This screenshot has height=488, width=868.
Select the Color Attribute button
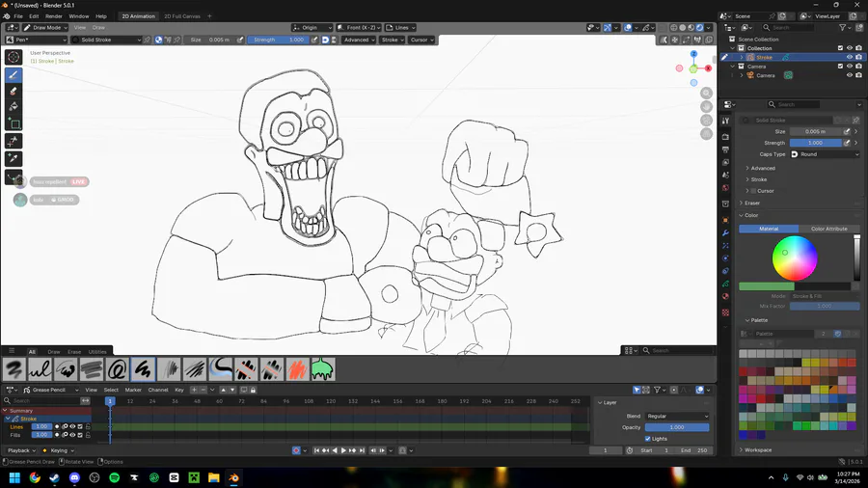[x=828, y=229]
